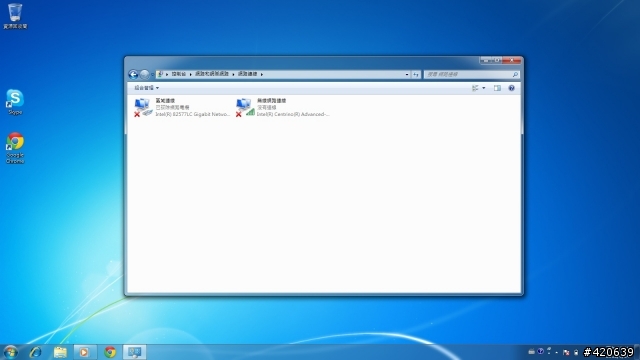Viewport: 640px width, 360px height.
Task: Expand the arrow after 控制台 breadcrumb
Action: (191, 74)
